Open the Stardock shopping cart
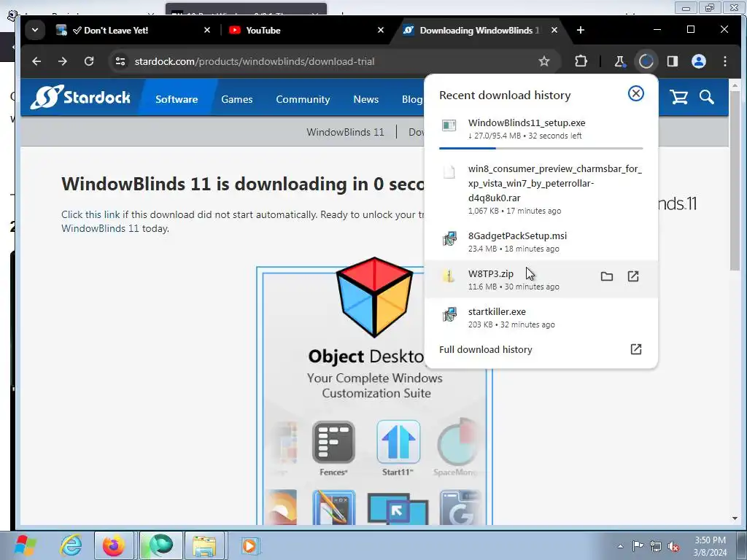The image size is (747, 560). (679, 97)
